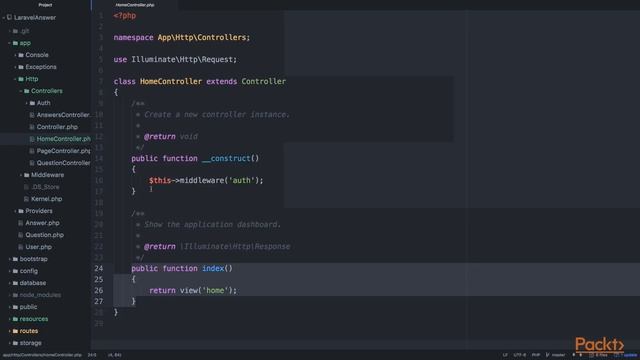The width and height of the screenshot is (640, 360).
Task: Expand the database folder
Action: [9, 283]
